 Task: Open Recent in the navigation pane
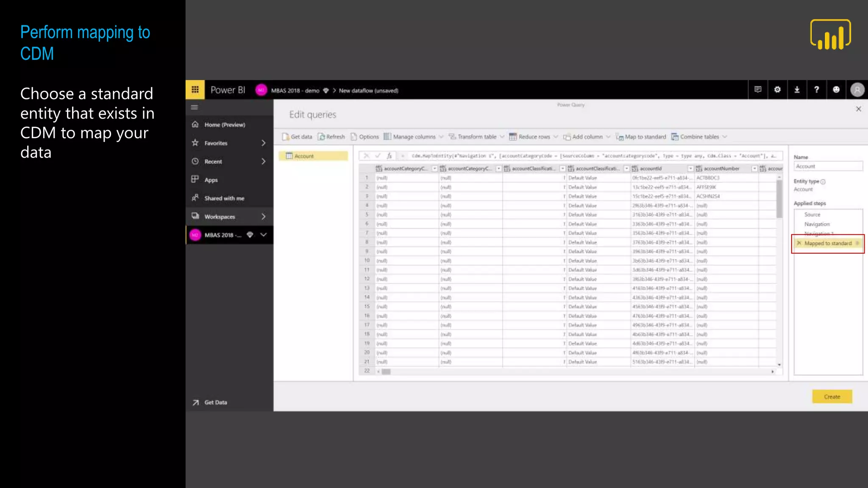[x=213, y=161]
